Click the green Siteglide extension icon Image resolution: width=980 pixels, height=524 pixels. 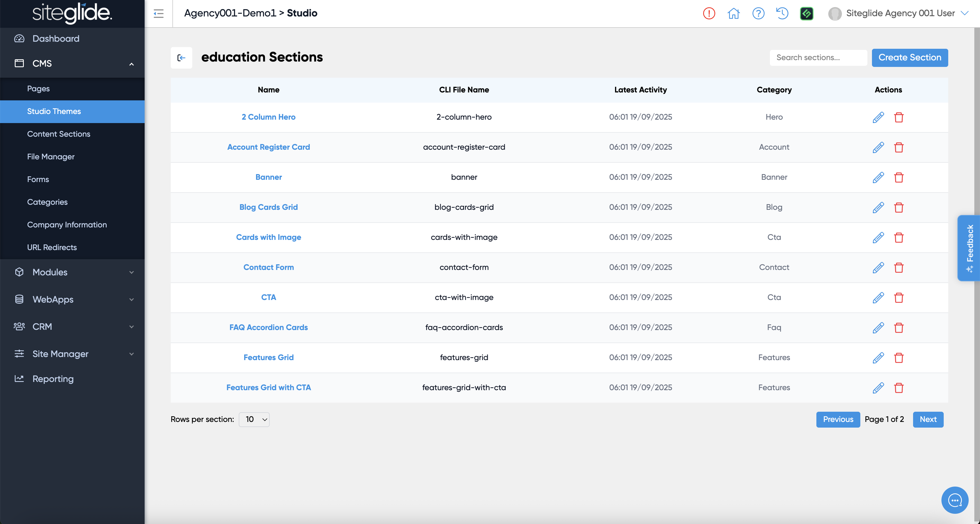(x=806, y=13)
